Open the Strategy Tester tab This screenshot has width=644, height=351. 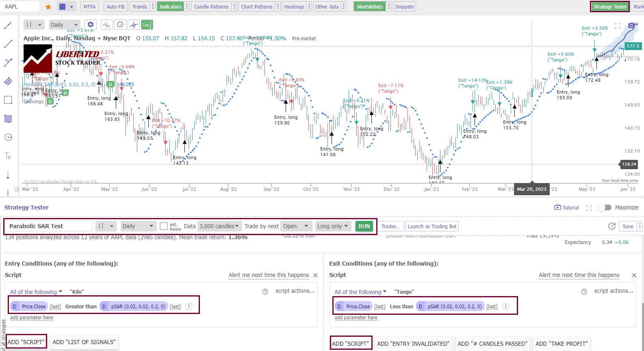(610, 7)
